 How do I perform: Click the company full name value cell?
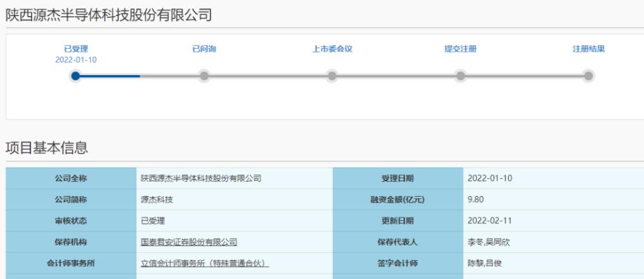(x=234, y=178)
